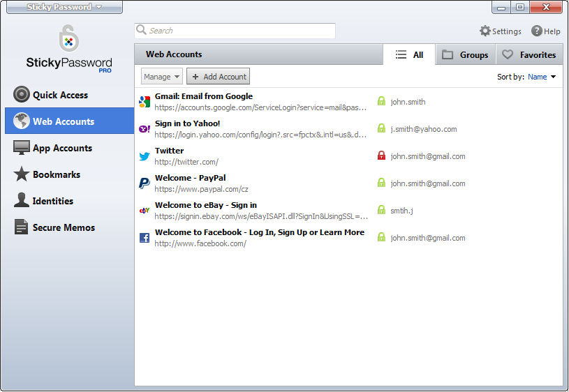Click the Help question mark icon

click(x=537, y=31)
